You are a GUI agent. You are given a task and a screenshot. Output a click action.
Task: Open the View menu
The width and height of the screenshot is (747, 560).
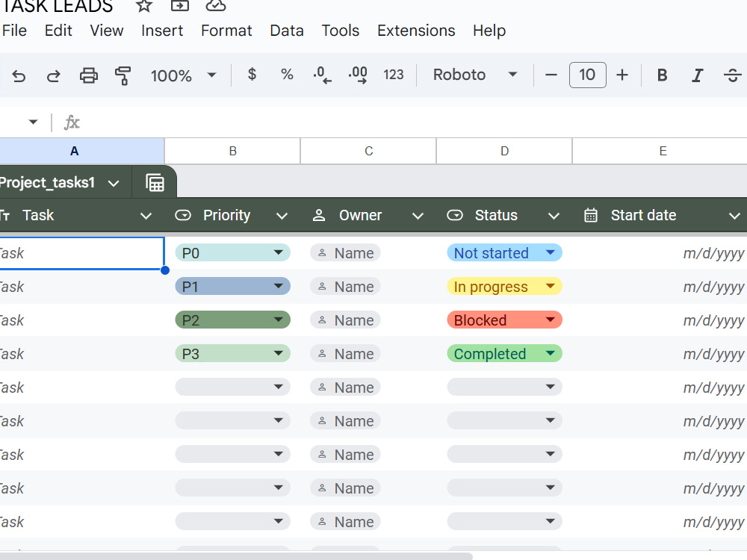pos(107,31)
